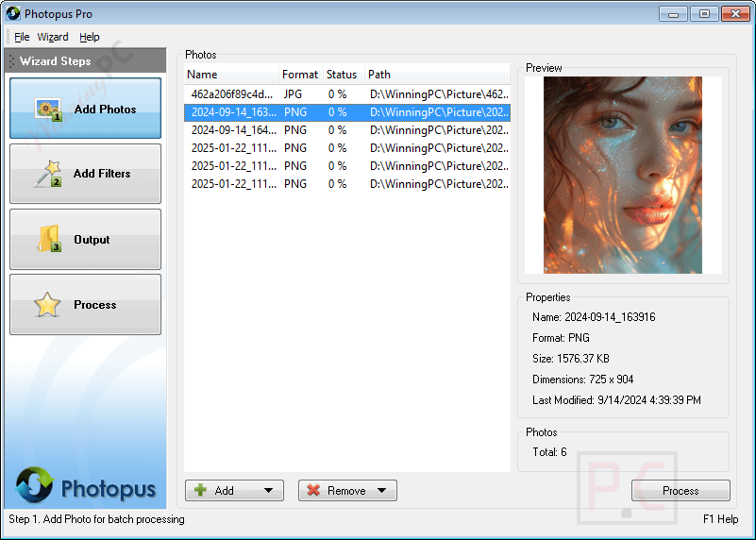Open the File menu

[22, 37]
